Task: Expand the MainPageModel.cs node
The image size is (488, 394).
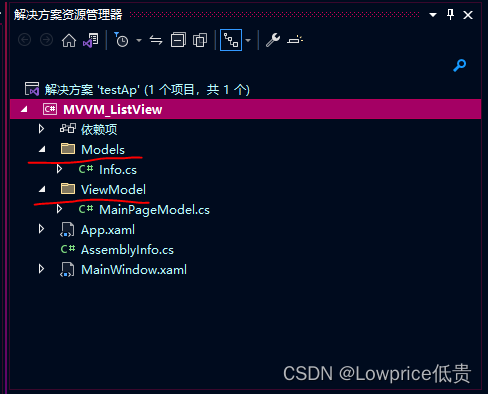Action: [59, 209]
